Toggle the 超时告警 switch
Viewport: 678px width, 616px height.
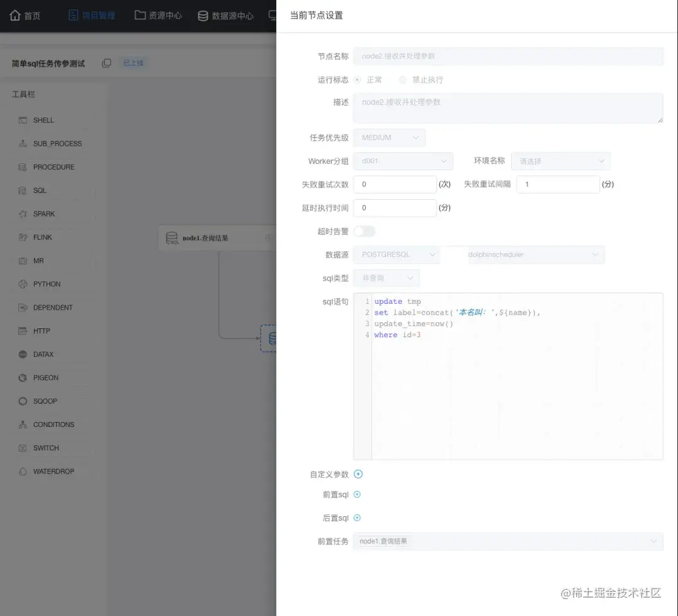click(364, 232)
